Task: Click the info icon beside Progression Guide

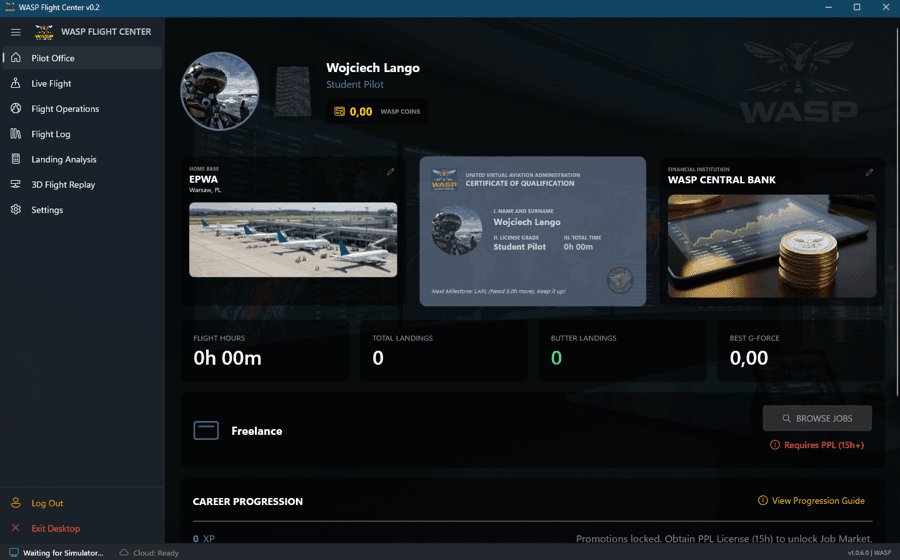Action: [x=763, y=500]
